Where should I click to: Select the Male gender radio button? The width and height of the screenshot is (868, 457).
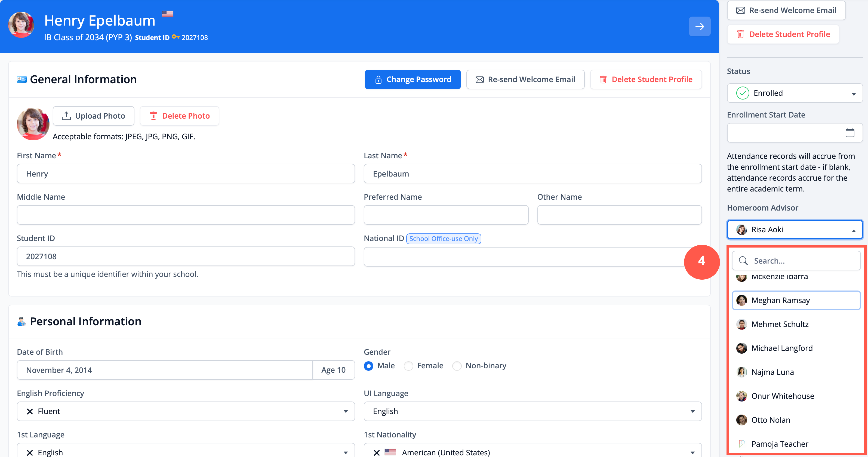coord(369,366)
